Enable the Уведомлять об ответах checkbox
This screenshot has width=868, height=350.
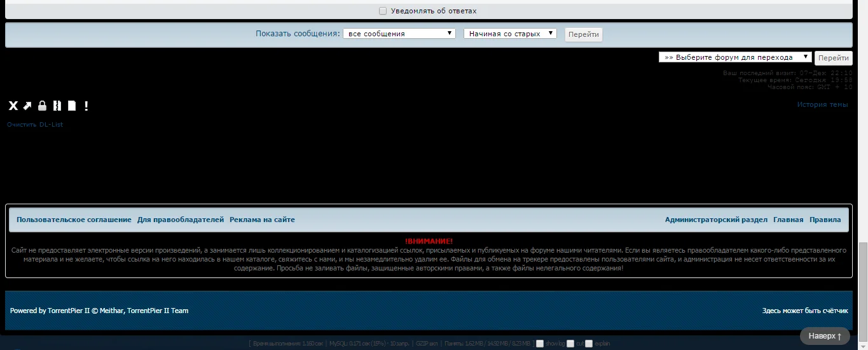[383, 11]
